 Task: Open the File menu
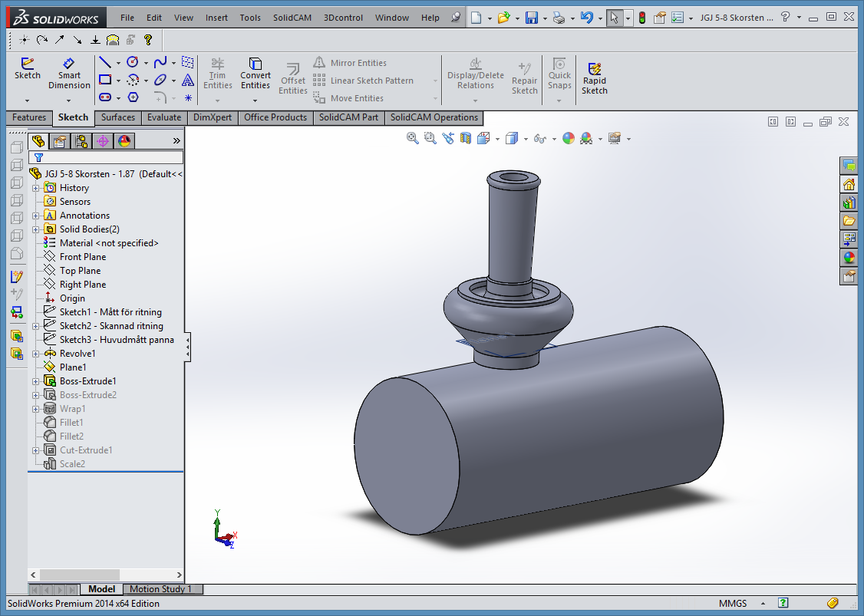(x=127, y=18)
